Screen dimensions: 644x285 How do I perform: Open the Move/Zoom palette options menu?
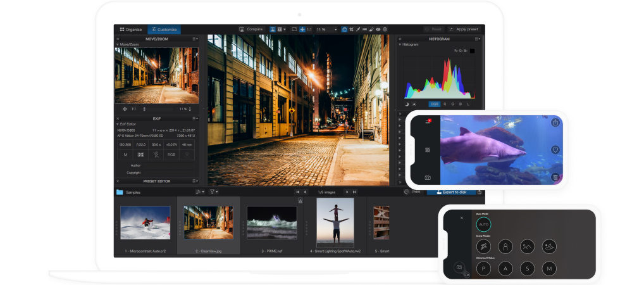point(195,39)
